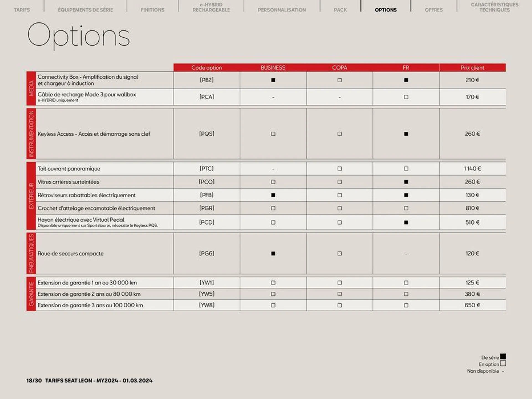Click Keyless Access row label
The height and width of the screenshot is (399, 532).
click(94, 134)
